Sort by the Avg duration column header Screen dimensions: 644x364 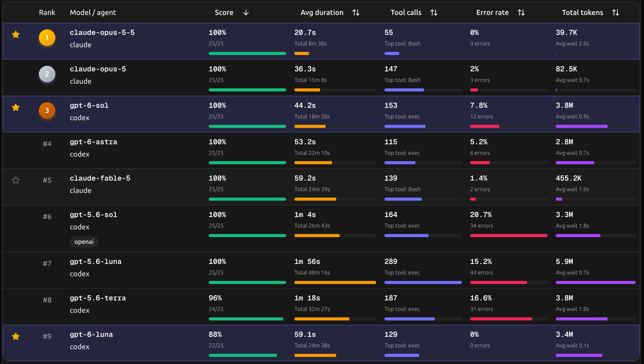[x=322, y=12]
